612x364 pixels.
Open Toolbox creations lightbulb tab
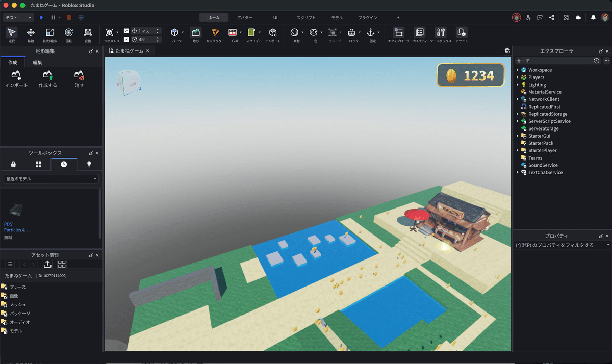coord(89,164)
